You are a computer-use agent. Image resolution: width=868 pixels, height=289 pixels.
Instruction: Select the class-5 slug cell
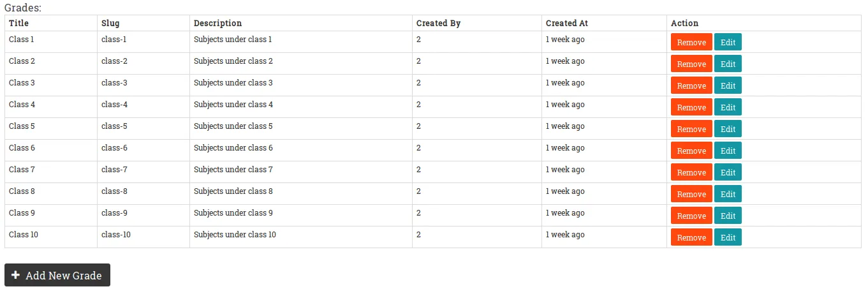(x=114, y=126)
